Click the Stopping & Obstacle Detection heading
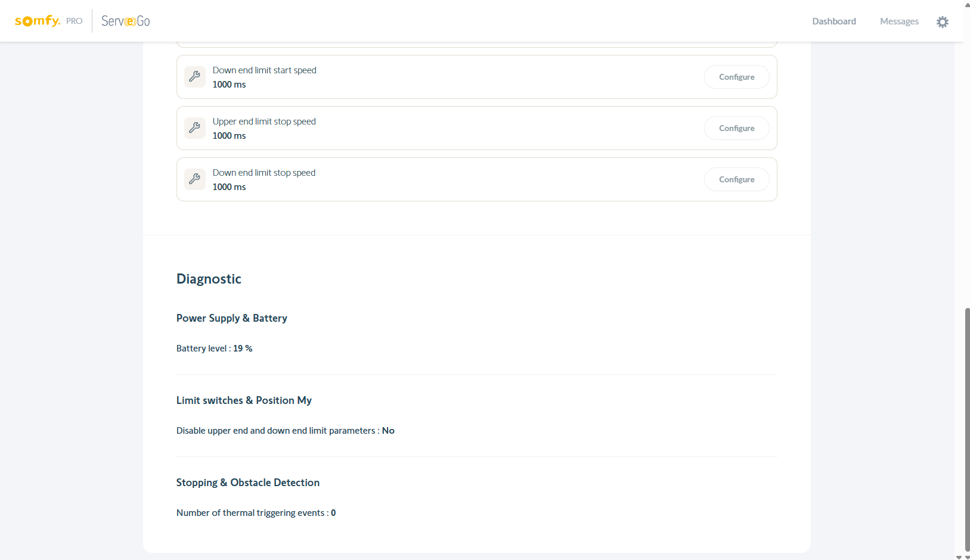 click(x=247, y=483)
